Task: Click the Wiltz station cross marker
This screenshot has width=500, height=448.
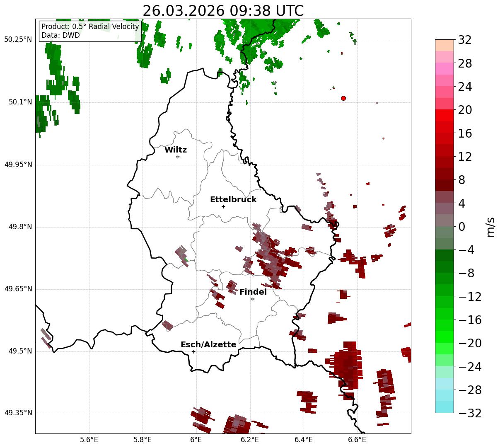Action: pos(178,157)
